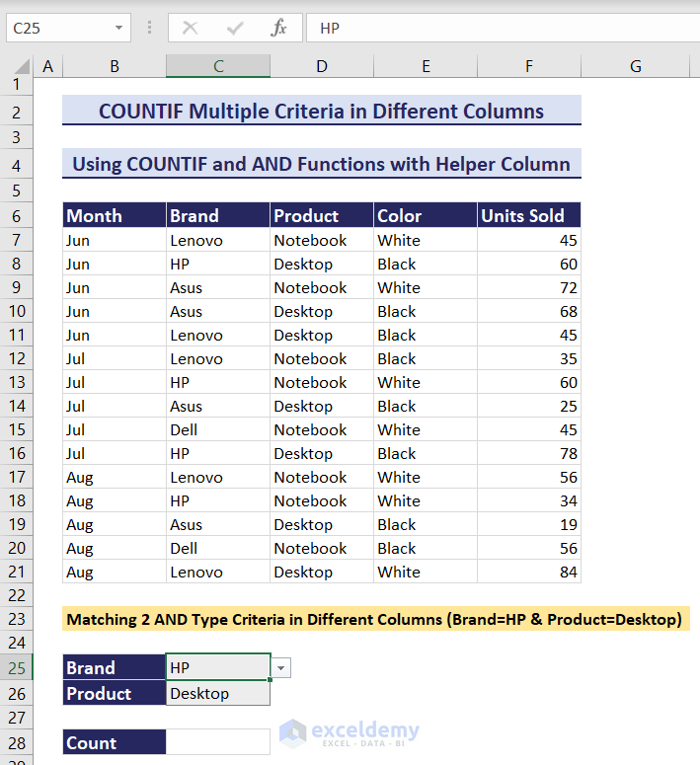Expand the Name Box dropdown arrow
This screenshot has height=765, width=700.
118,28
